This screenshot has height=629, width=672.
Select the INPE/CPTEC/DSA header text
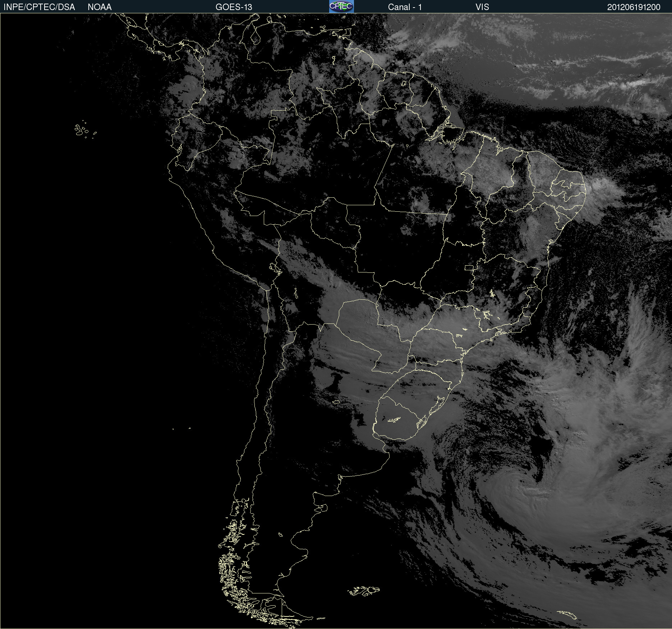tap(39, 7)
